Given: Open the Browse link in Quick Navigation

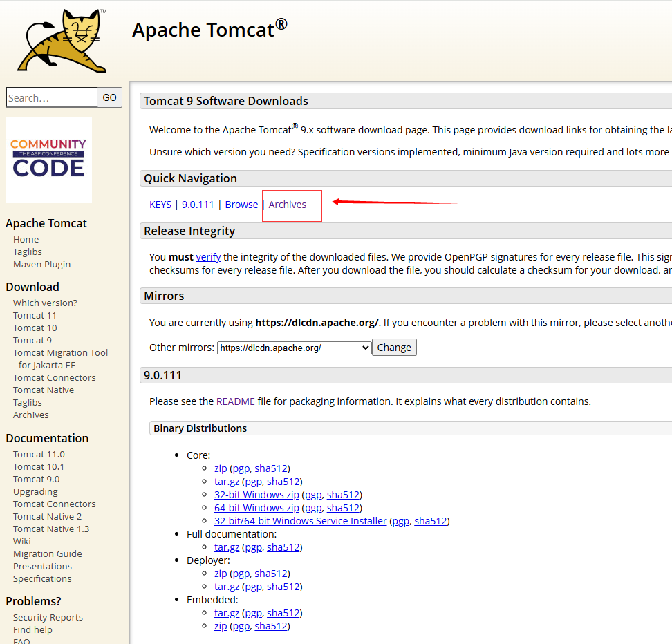Looking at the screenshot, I should [242, 205].
